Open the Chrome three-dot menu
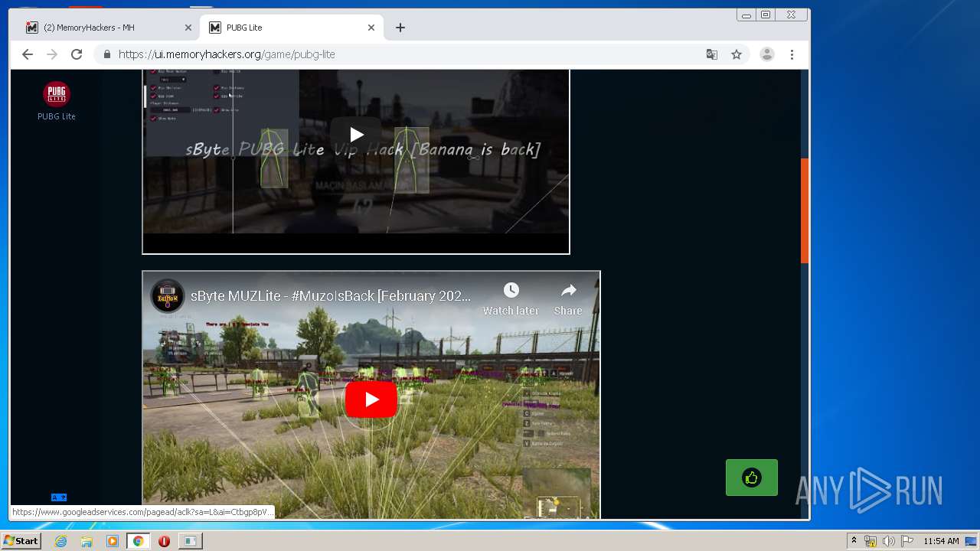 [x=792, y=54]
